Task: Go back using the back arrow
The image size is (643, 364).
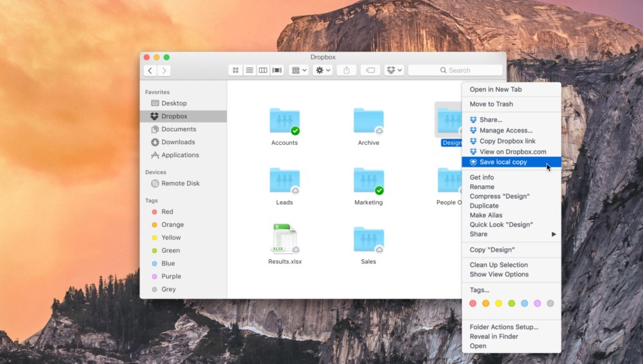Action: click(x=150, y=70)
